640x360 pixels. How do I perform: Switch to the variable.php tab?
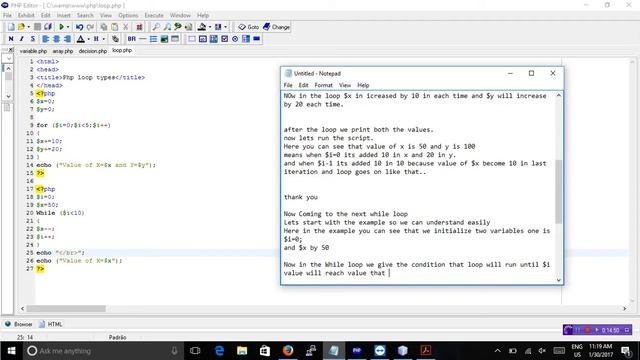point(33,51)
